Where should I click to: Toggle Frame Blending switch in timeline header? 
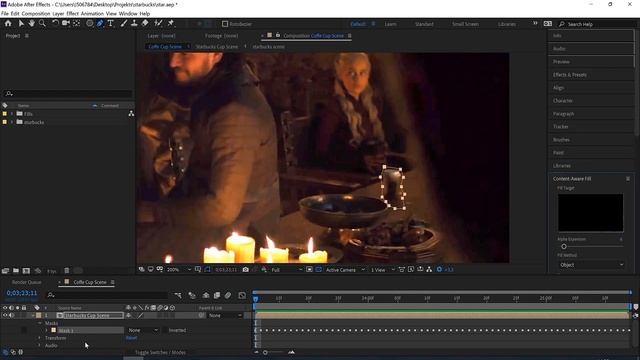coord(217,295)
